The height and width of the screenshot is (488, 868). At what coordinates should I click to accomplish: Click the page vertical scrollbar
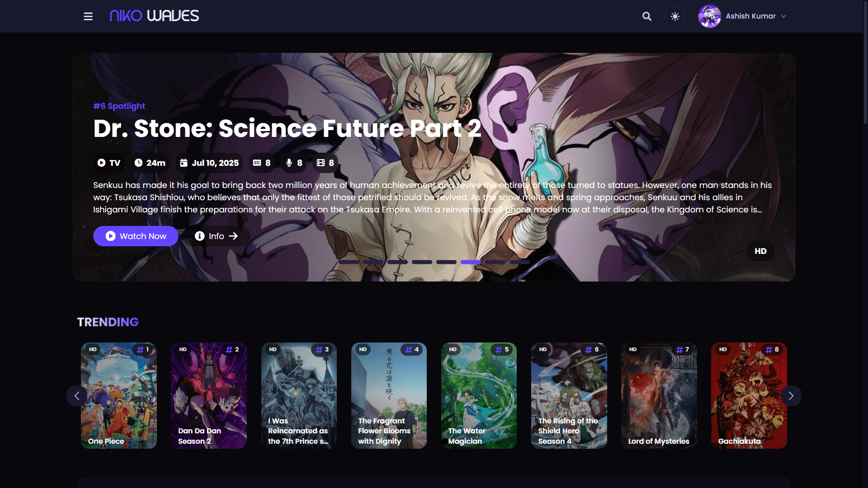(x=865, y=62)
